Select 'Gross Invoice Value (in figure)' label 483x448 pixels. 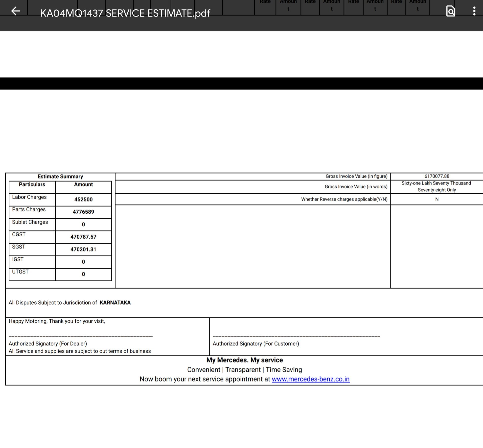pyautogui.click(x=356, y=176)
